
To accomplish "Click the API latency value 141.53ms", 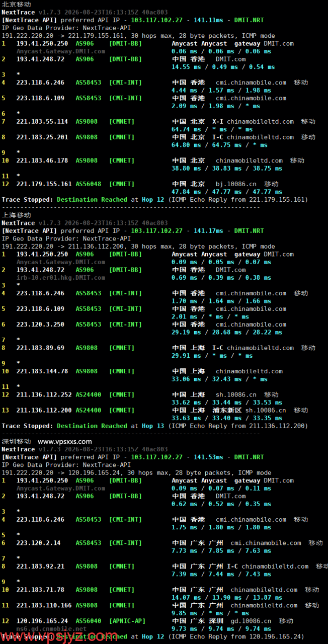I will pos(208,457).
